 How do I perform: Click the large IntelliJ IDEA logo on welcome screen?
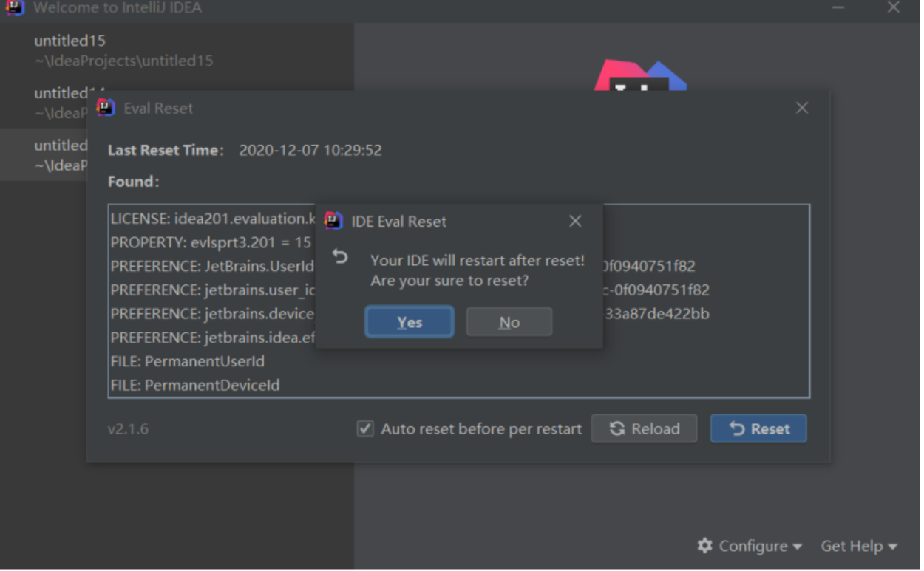(640, 77)
